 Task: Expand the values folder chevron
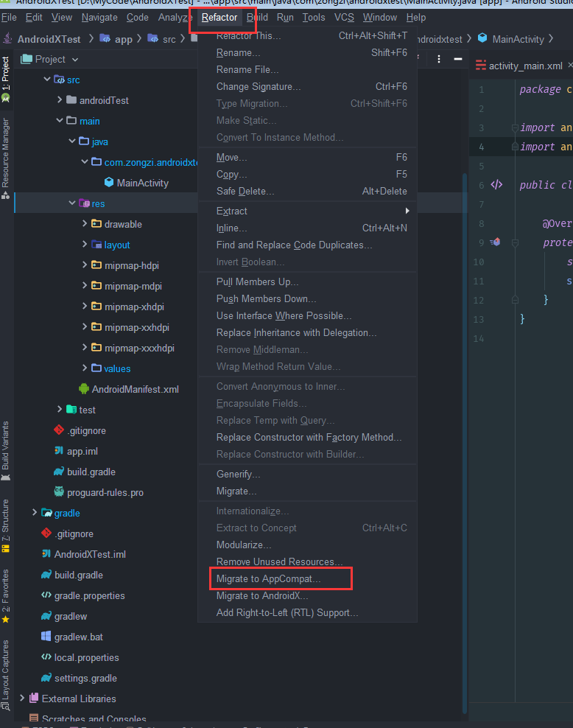[85, 368]
